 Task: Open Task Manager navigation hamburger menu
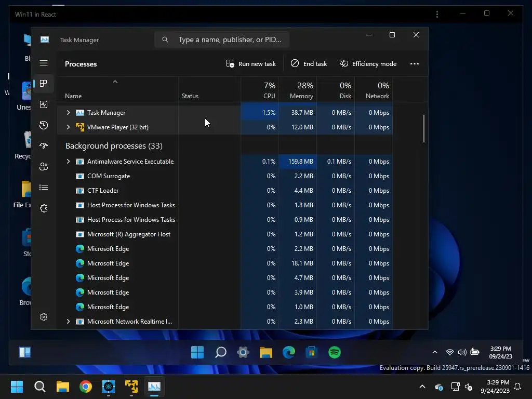click(44, 63)
